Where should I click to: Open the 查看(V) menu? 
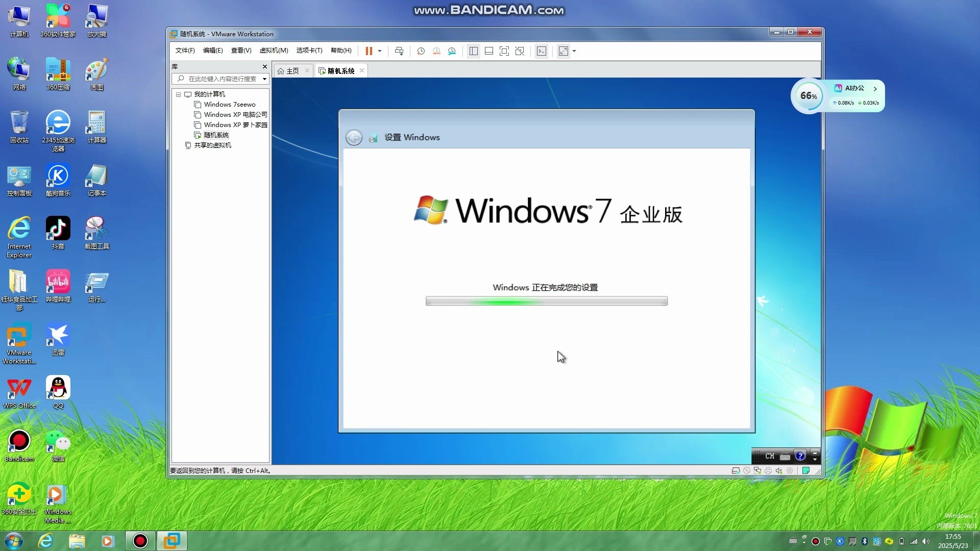[241, 51]
